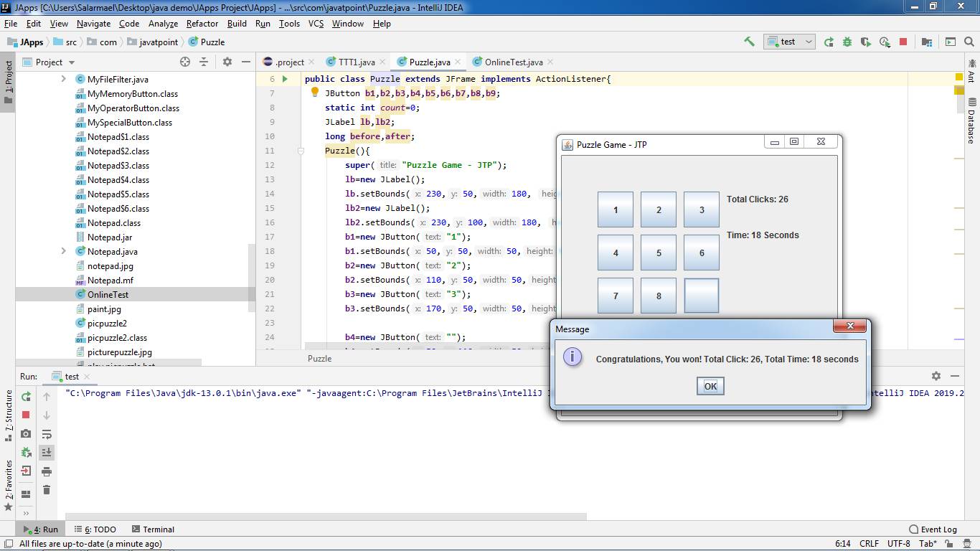Click the empty puzzle tile button
980x551 pixels.
coord(702,296)
